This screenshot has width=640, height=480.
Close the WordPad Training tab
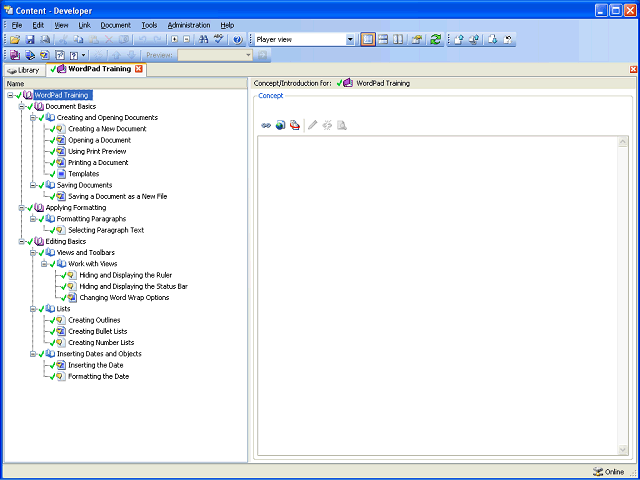(x=139, y=69)
